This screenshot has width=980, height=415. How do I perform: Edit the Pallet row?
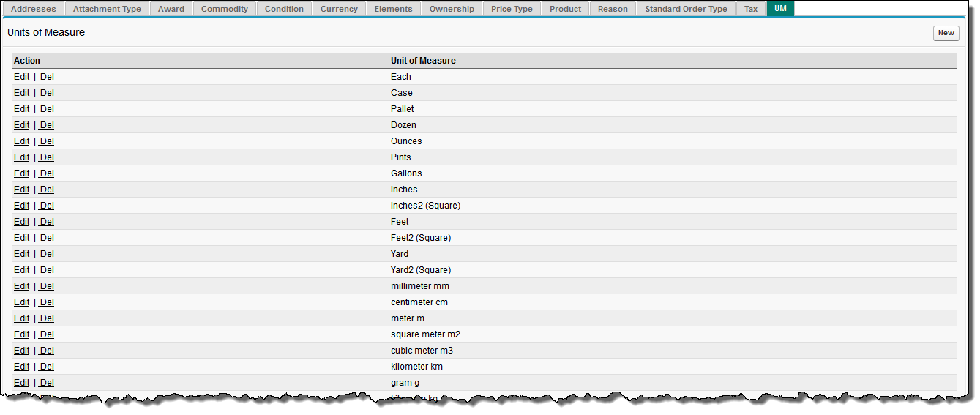[x=21, y=109]
